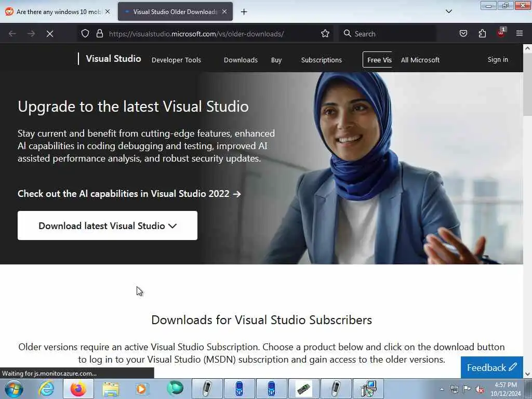The width and height of the screenshot is (532, 399).
Task: Click the installer computer-and-disc taskbar icon
Action: pos(368,389)
